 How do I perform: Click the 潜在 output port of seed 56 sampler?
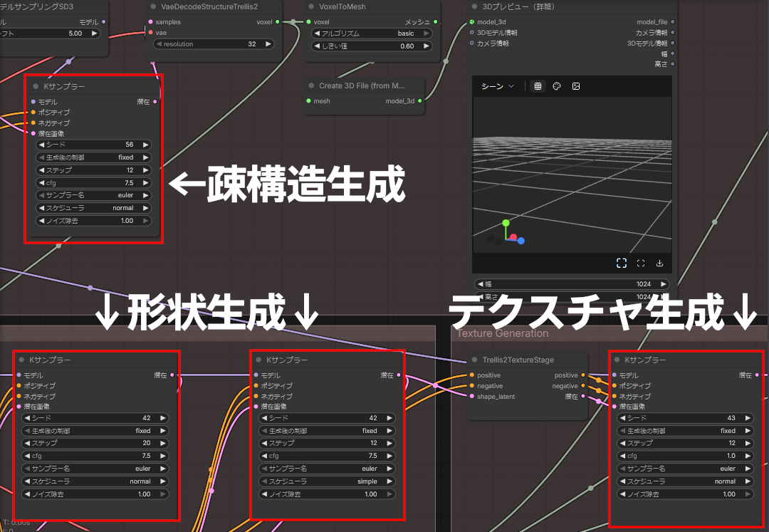click(x=155, y=102)
